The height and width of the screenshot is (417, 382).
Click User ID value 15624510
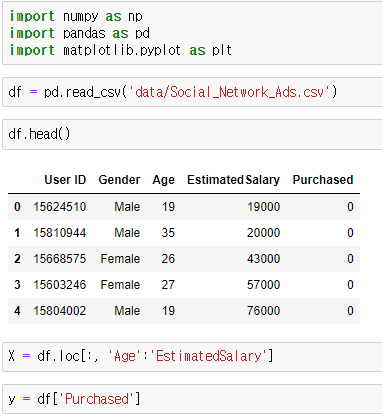point(60,207)
